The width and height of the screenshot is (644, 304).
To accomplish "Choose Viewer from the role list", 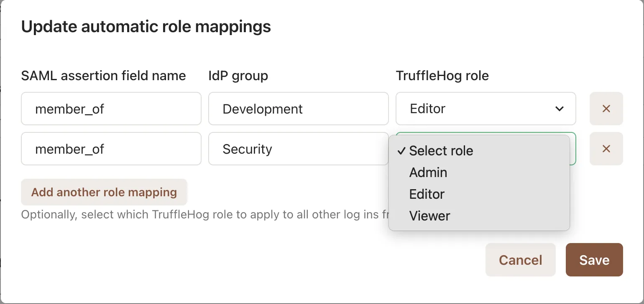I will tap(479, 216).
